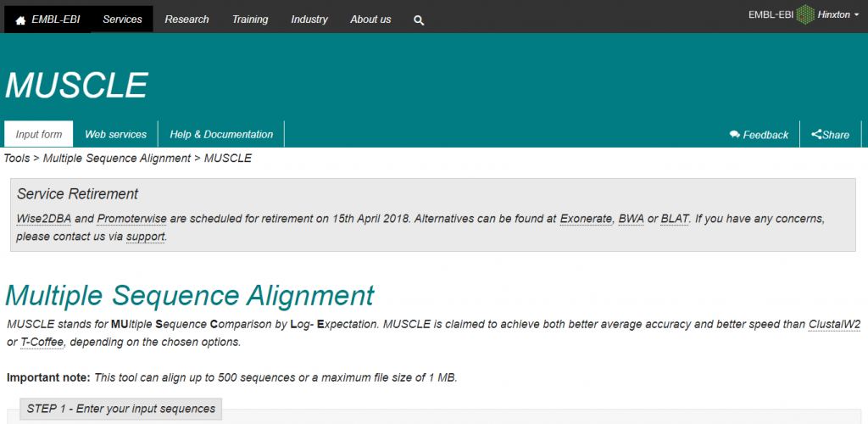
Task: Click the MUSCLE page title
Action: 76,85
